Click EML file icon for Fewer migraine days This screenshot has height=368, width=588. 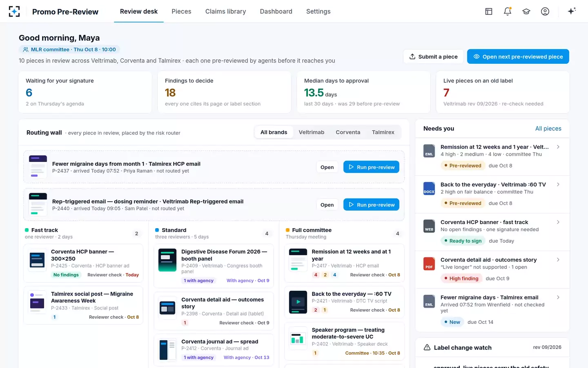429,301
